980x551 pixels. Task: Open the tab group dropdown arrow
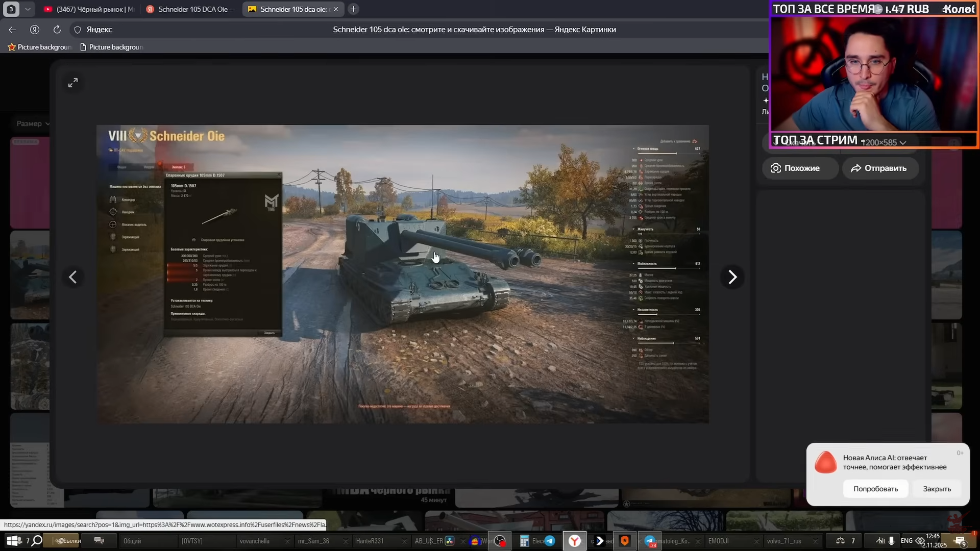click(x=28, y=9)
